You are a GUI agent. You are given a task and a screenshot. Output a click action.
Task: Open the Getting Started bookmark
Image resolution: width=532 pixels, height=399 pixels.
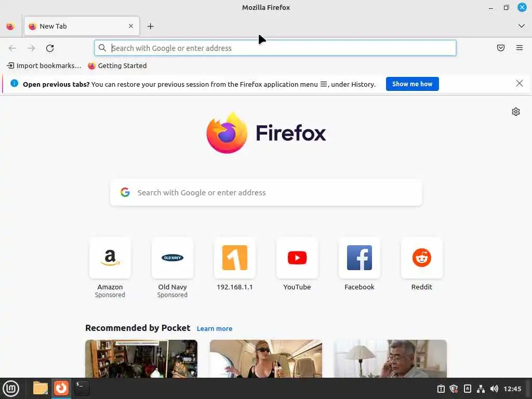pos(117,66)
